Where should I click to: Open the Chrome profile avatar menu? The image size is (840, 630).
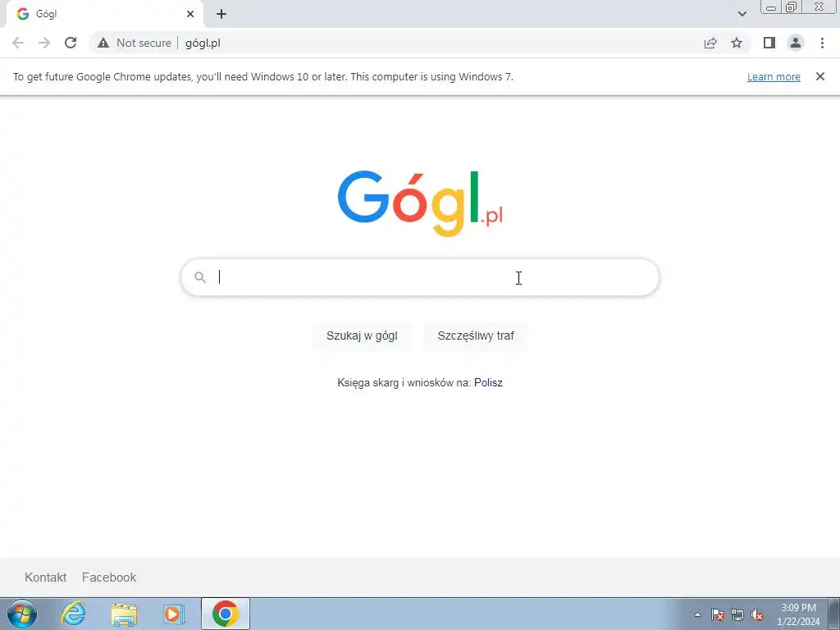(x=796, y=43)
